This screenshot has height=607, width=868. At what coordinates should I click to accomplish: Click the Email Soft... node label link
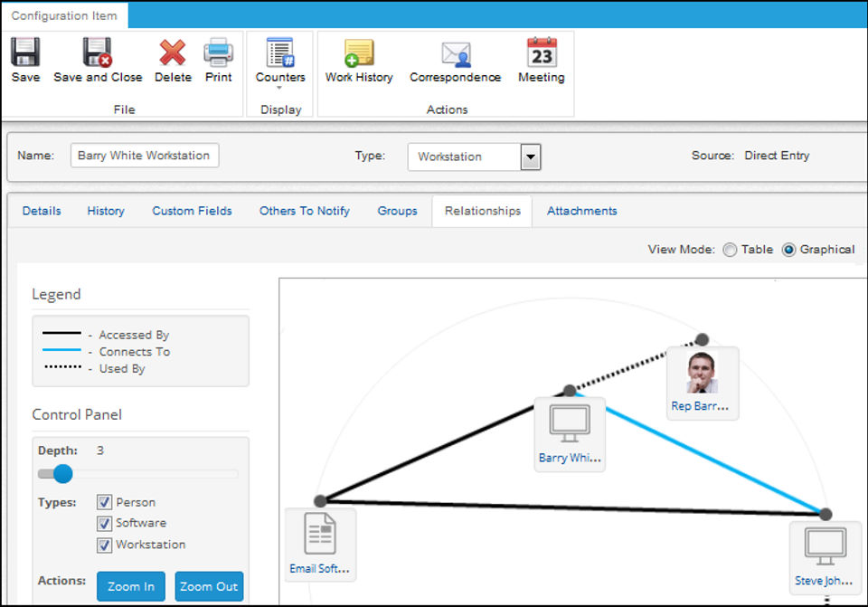pos(319,569)
